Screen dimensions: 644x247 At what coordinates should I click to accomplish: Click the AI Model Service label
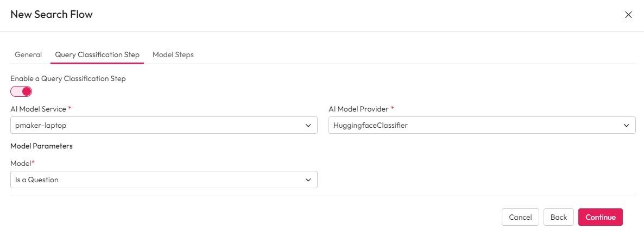39,109
